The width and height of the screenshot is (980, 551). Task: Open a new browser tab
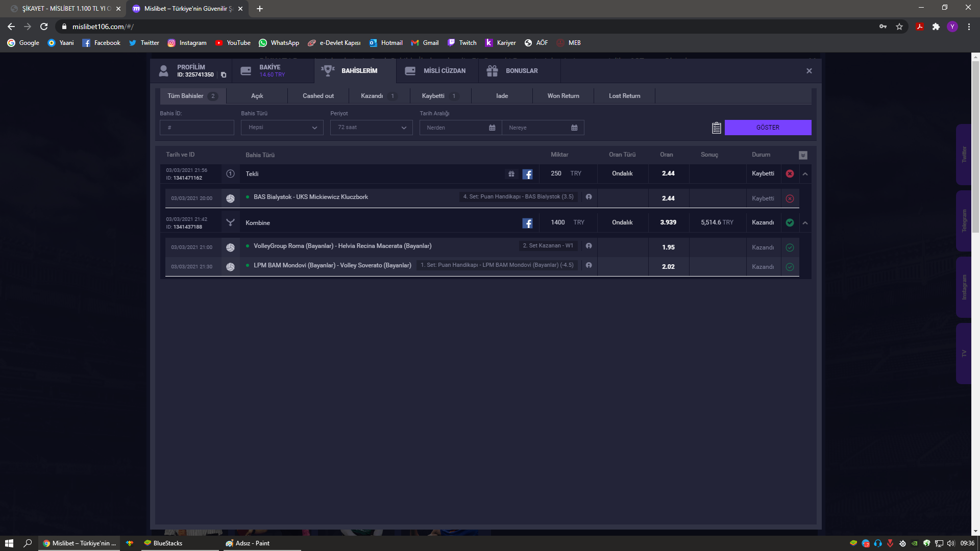click(x=260, y=9)
